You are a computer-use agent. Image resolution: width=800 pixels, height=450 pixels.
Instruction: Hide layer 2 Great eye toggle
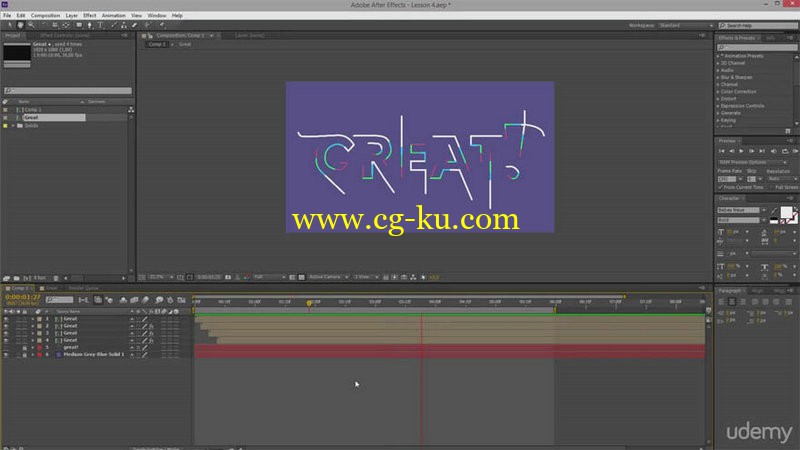[6, 326]
